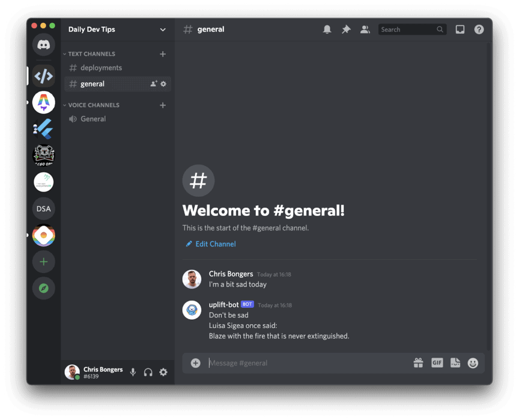Open Chris Bongers user panel avatar
The image size is (519, 420).
72,372
